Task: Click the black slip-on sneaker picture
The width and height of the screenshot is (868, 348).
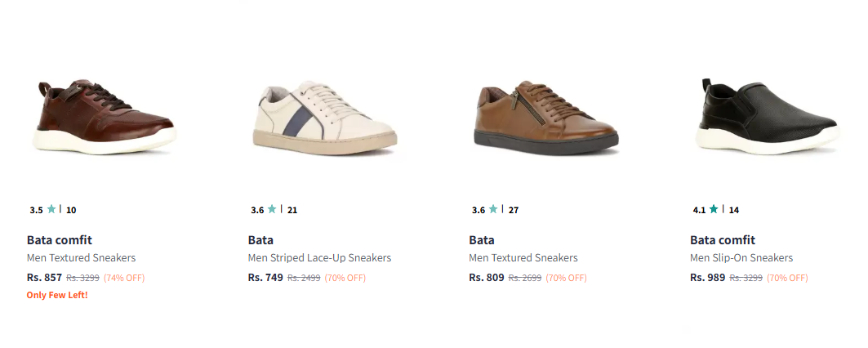Action: point(769,116)
